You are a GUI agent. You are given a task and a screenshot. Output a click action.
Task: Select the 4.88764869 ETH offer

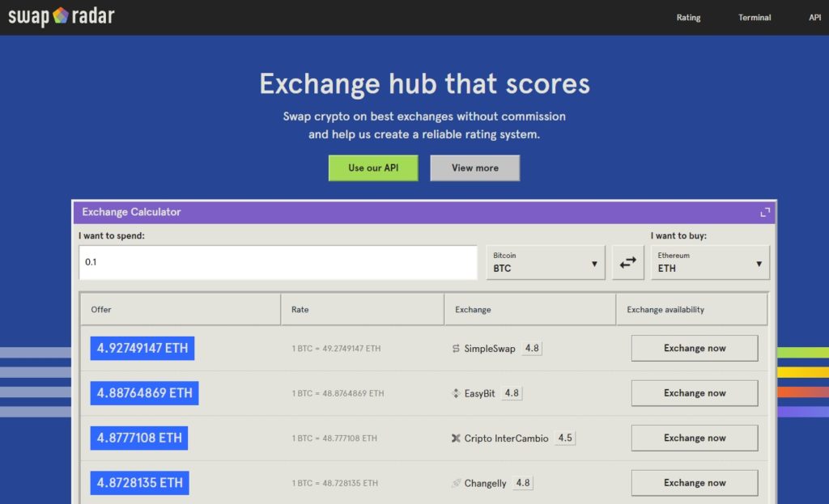144,393
